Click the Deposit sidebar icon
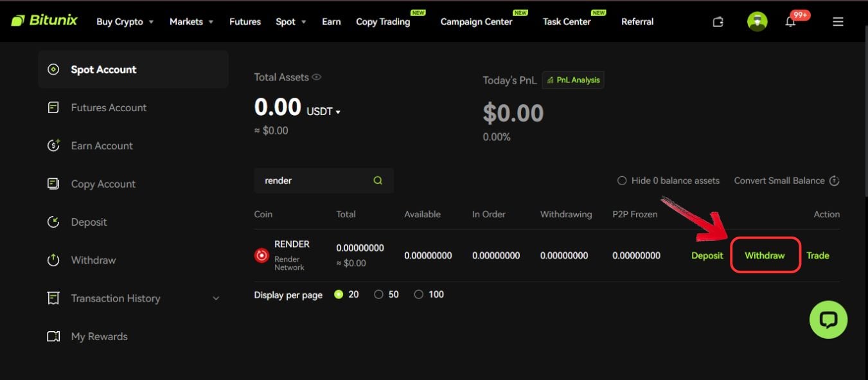Screen dimensions: 868x380 (x=54, y=222)
